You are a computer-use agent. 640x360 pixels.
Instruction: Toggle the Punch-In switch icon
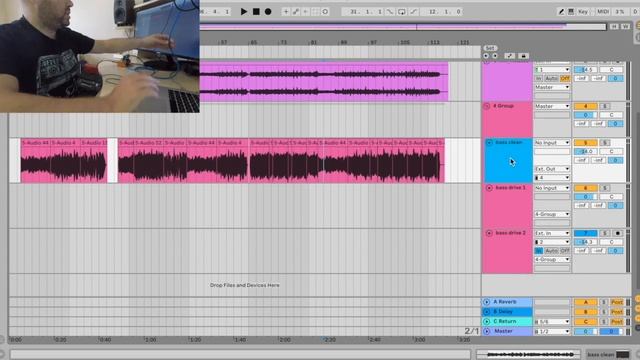point(390,12)
